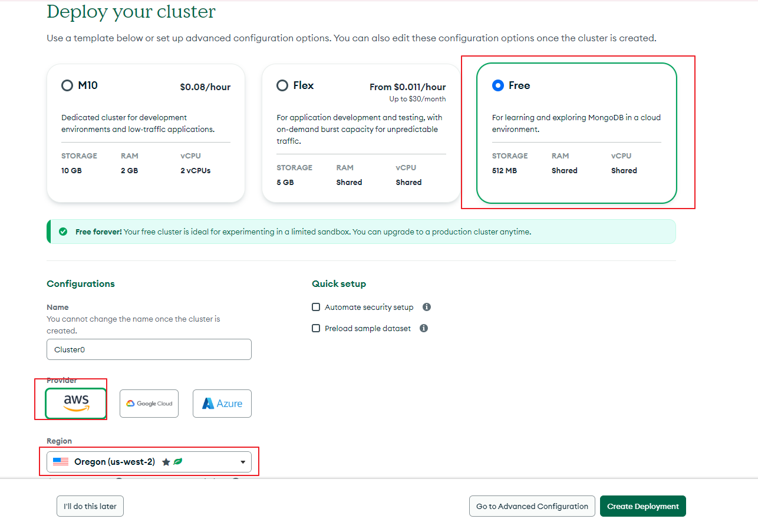Image resolution: width=758 pixels, height=532 pixels.
Task: Click the green checkmark in Free forever banner
Action: pos(63,232)
